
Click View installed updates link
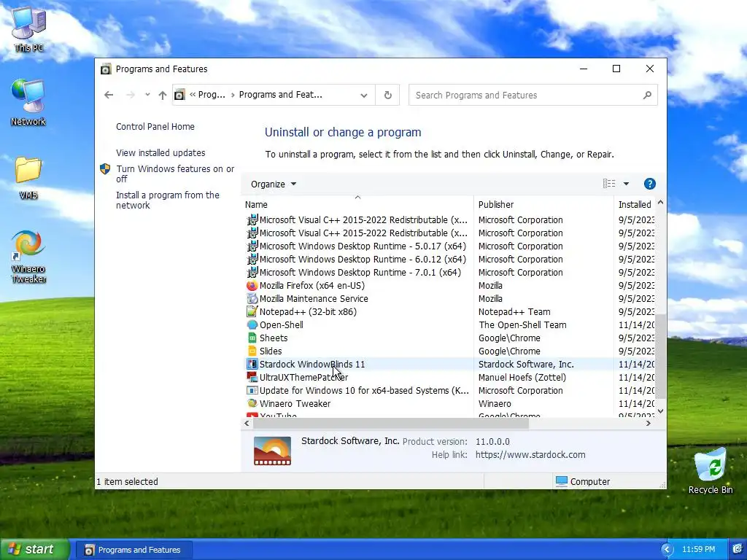coord(160,153)
